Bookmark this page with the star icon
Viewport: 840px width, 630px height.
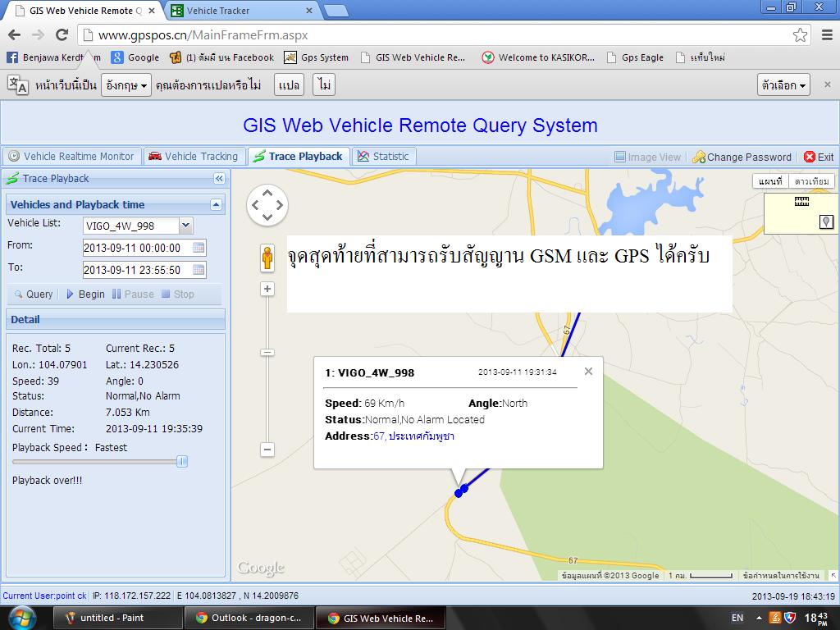pyautogui.click(x=800, y=34)
